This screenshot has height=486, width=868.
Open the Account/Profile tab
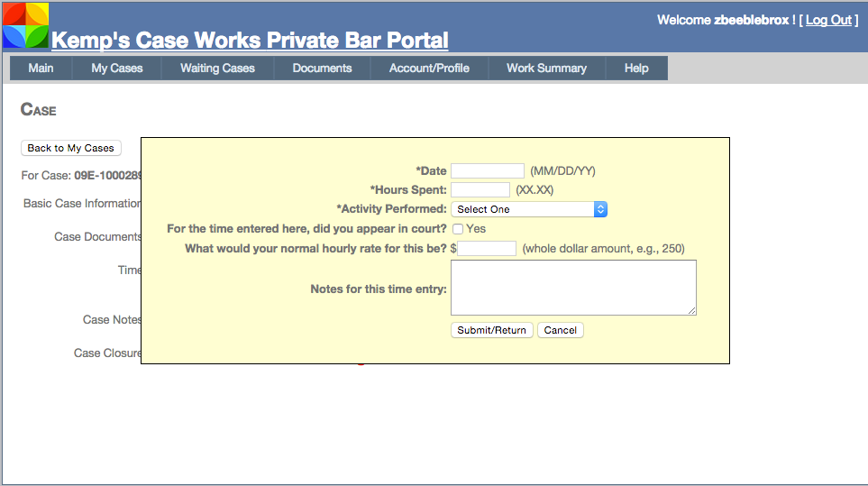pos(429,69)
